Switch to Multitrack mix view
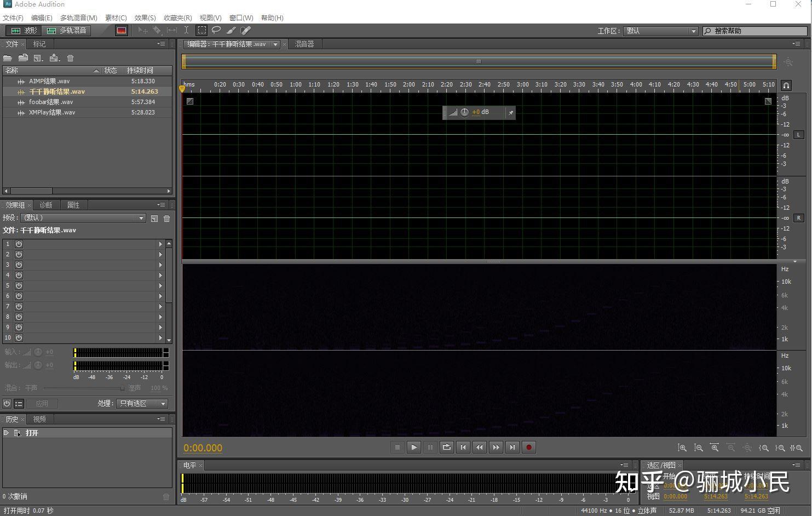Image resolution: width=812 pixels, height=516 pixels. click(66, 31)
